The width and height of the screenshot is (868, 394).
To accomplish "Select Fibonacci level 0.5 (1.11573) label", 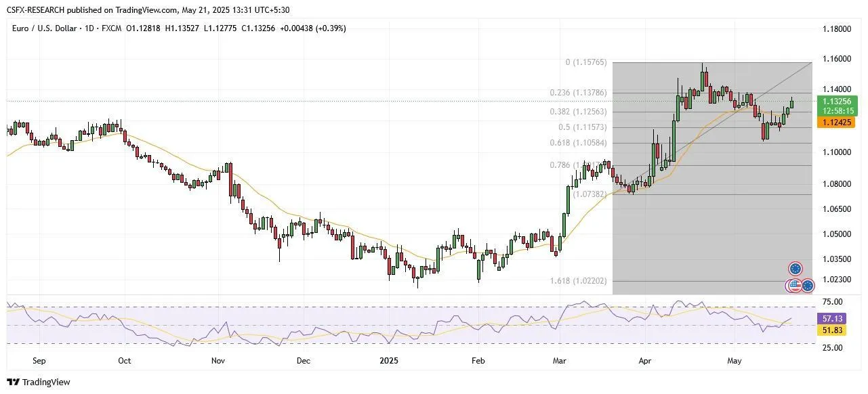I will 583,127.
